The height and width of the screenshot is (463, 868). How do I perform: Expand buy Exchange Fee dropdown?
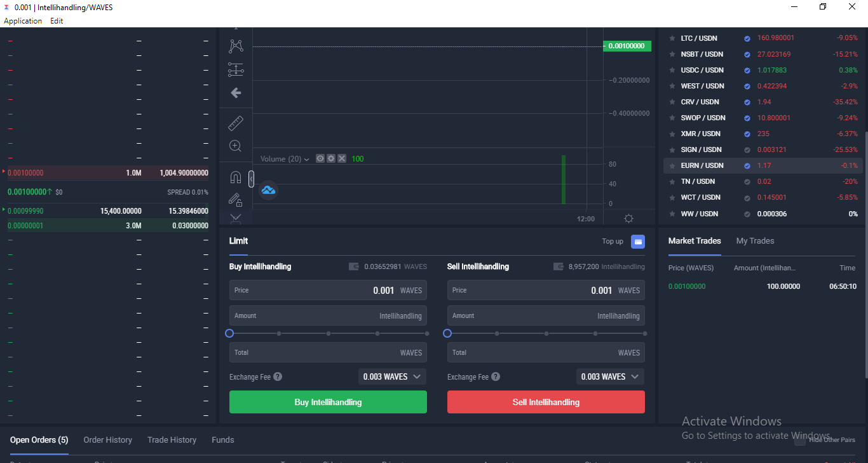pos(392,377)
